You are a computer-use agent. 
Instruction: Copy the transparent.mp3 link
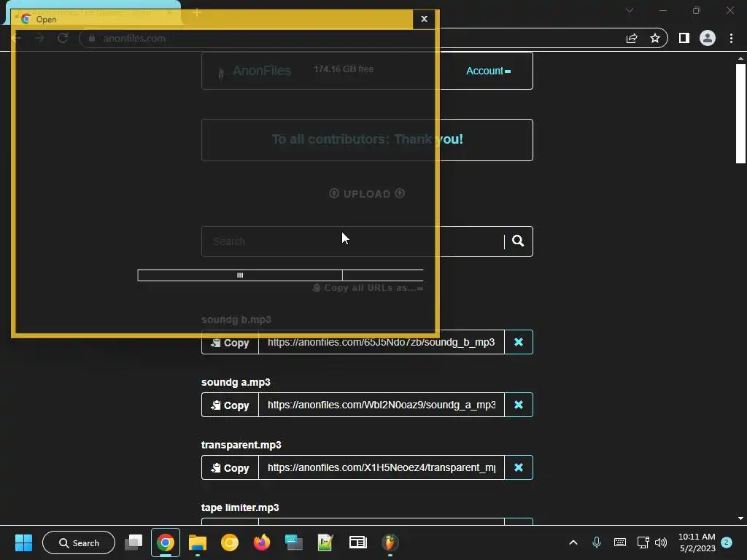point(230,467)
